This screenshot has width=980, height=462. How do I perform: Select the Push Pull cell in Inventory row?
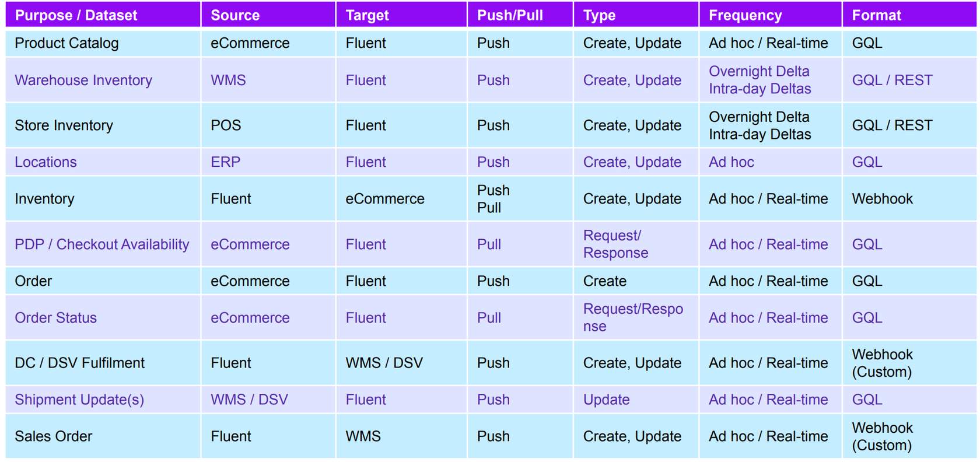point(494,199)
